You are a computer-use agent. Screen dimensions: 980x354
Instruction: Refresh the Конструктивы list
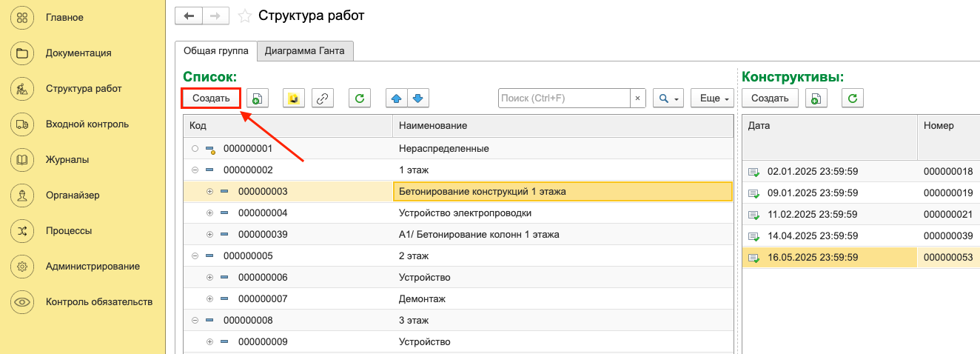click(x=852, y=98)
